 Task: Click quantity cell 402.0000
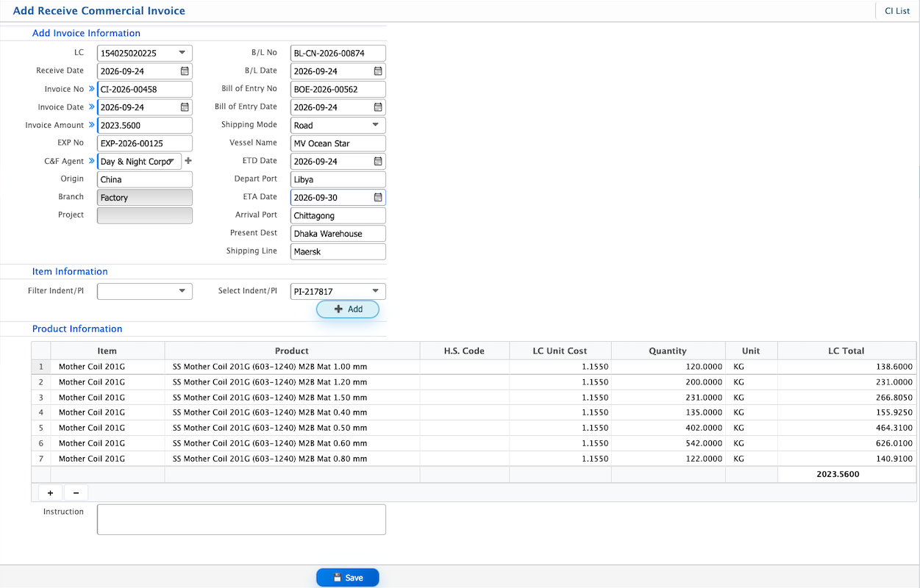tap(668, 428)
